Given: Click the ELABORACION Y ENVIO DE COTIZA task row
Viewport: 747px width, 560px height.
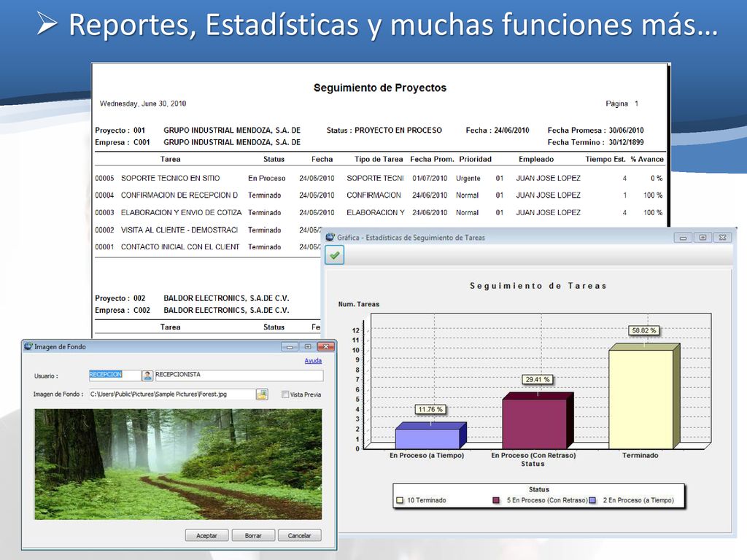Looking at the screenshot, I should (379, 212).
